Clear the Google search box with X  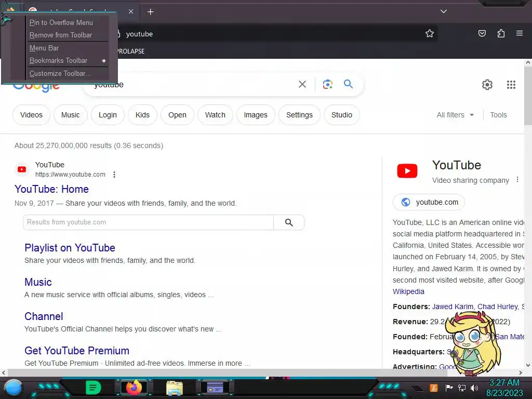tap(302, 84)
